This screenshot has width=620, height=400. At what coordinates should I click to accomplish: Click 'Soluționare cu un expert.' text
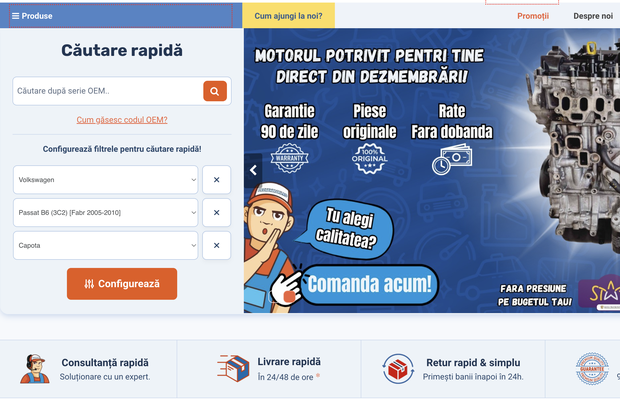(x=105, y=377)
